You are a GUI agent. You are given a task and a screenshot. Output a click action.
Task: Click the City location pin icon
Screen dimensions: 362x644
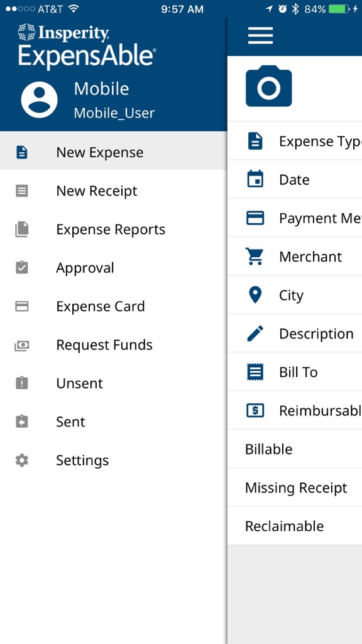coord(255,295)
